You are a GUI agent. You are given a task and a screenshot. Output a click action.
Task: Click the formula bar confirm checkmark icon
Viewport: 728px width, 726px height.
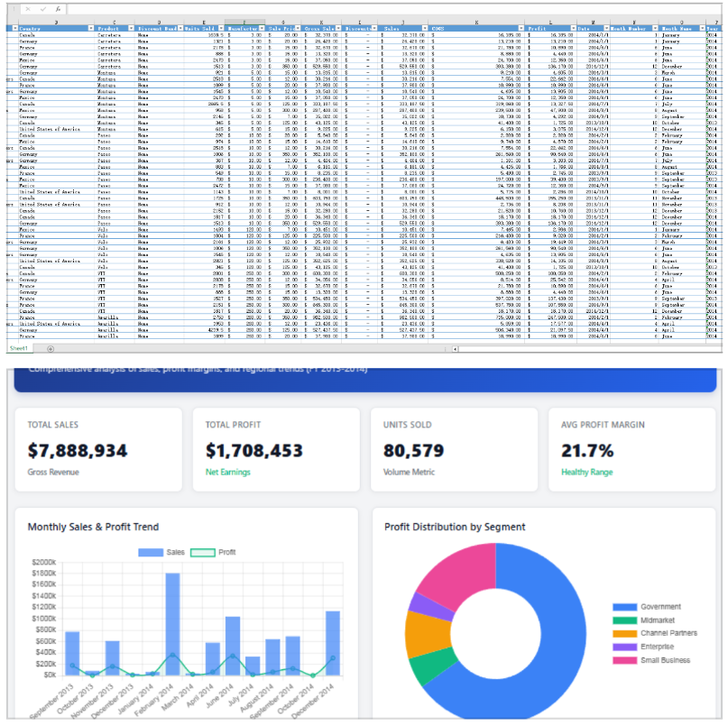point(43,9)
